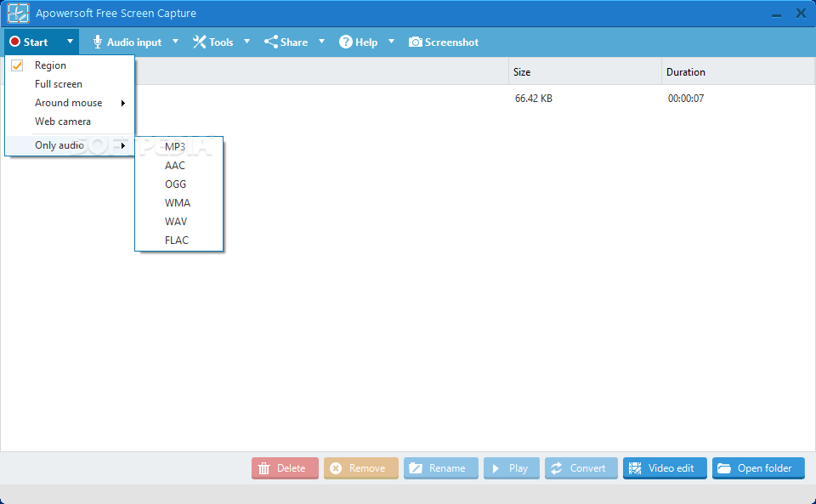The image size is (816, 504).
Task: Close the Apowersoft window
Action: click(x=801, y=14)
